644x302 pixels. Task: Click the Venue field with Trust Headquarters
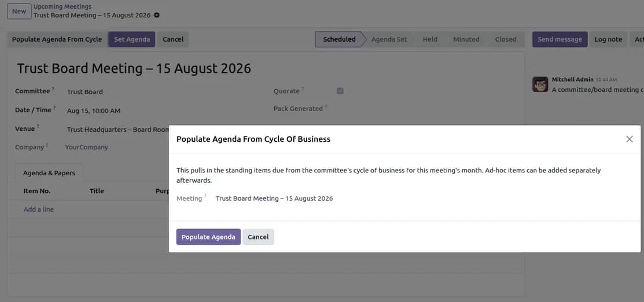pyautogui.click(x=118, y=130)
